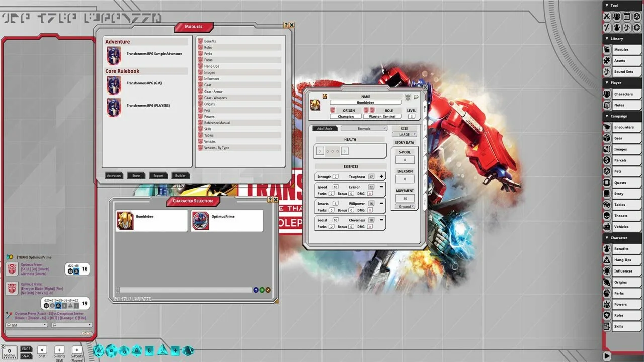The width and height of the screenshot is (644, 362).
Task: Open the Encounters entry in the Campaign sidebar
Action: click(623, 127)
